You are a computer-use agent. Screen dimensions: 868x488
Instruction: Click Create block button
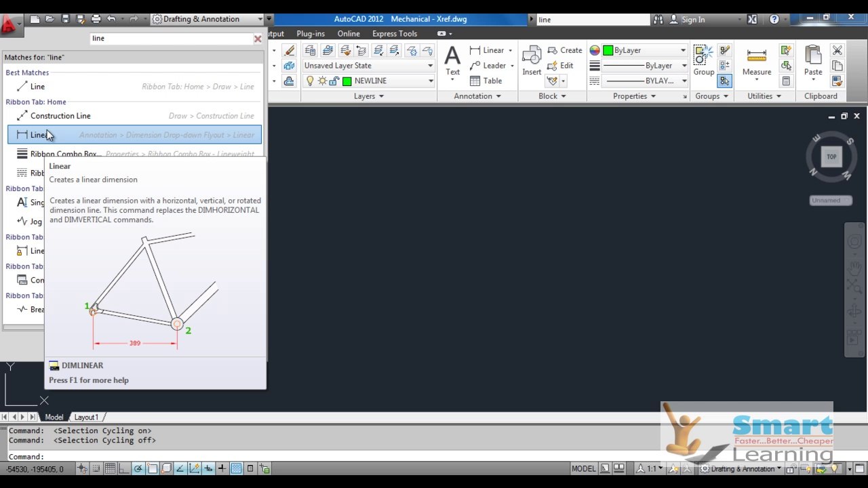(564, 50)
